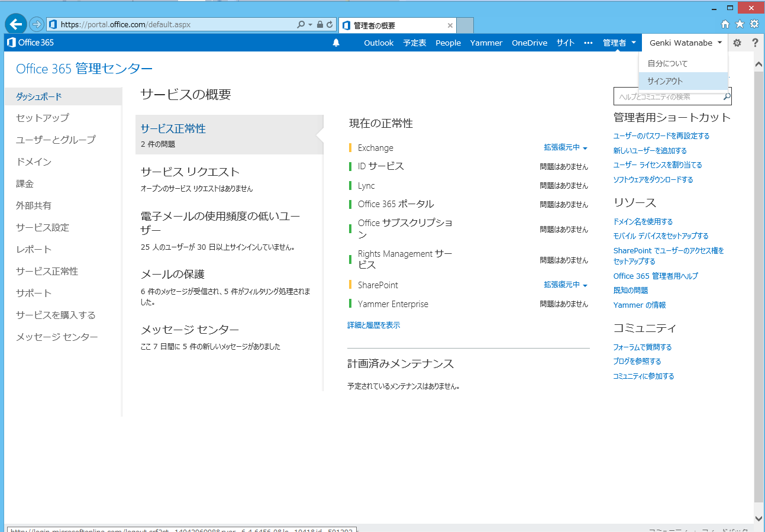Click the notifications bell icon
765x532 pixels.
click(x=336, y=43)
